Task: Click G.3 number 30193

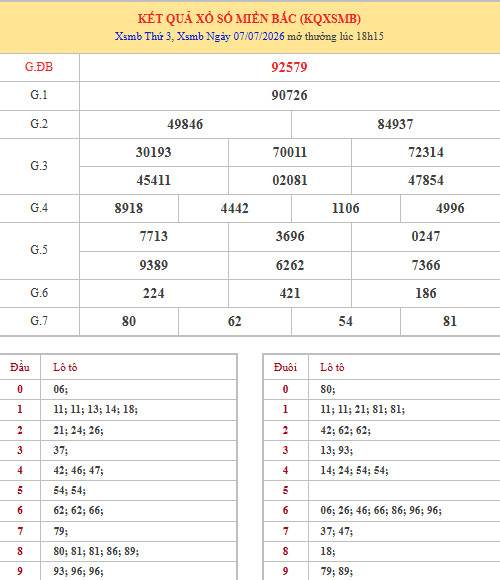Action: [153, 152]
